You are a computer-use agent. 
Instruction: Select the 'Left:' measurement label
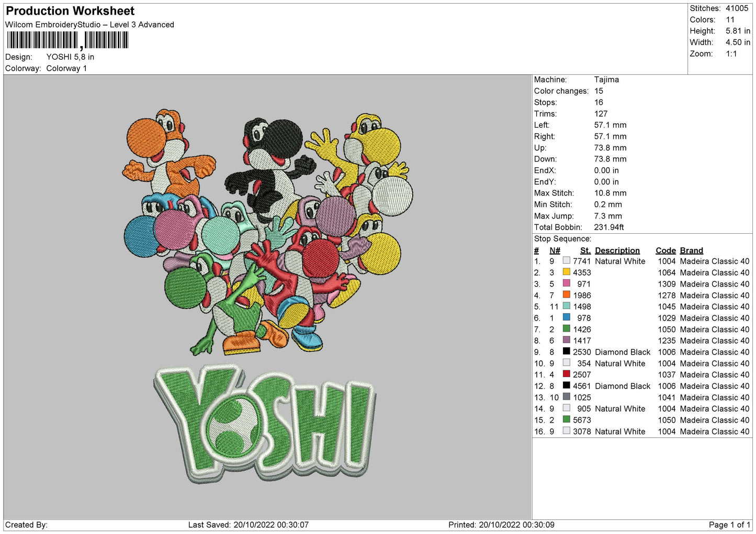[x=541, y=125]
